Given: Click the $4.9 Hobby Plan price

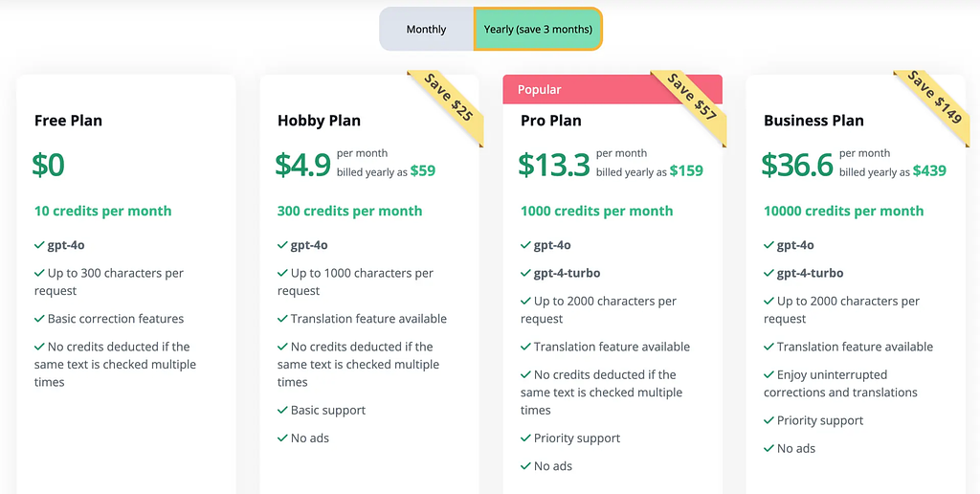Looking at the screenshot, I should 302,165.
